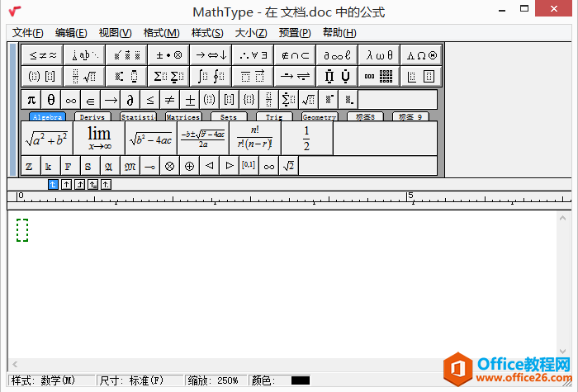This screenshot has width=578, height=392.
Task: Open the set theory symbols palette (∉∩⊂)
Action: click(x=295, y=55)
